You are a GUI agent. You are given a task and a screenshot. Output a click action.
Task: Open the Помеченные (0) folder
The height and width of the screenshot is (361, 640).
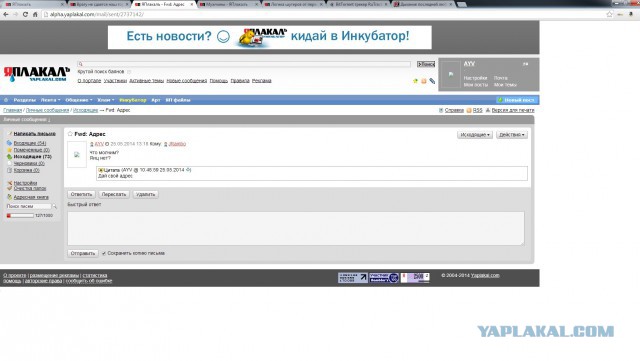tap(31, 150)
